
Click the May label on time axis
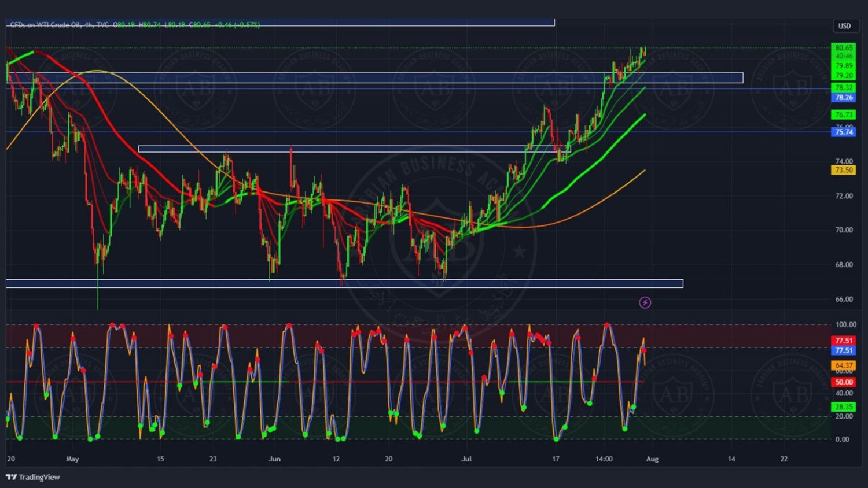(72, 459)
